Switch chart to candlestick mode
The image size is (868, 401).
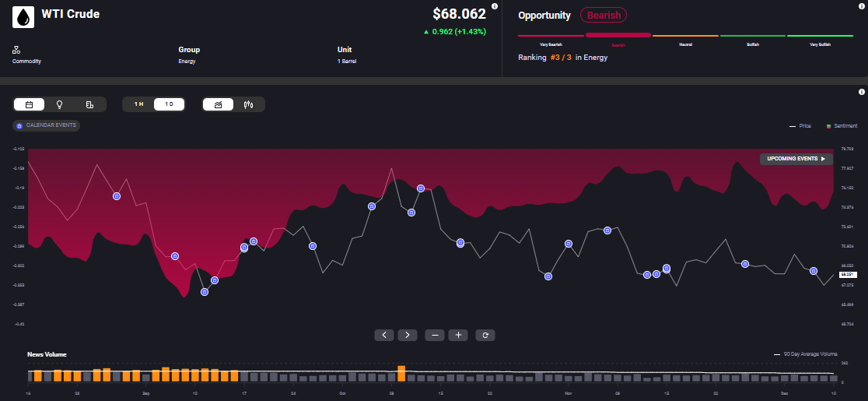[249, 104]
